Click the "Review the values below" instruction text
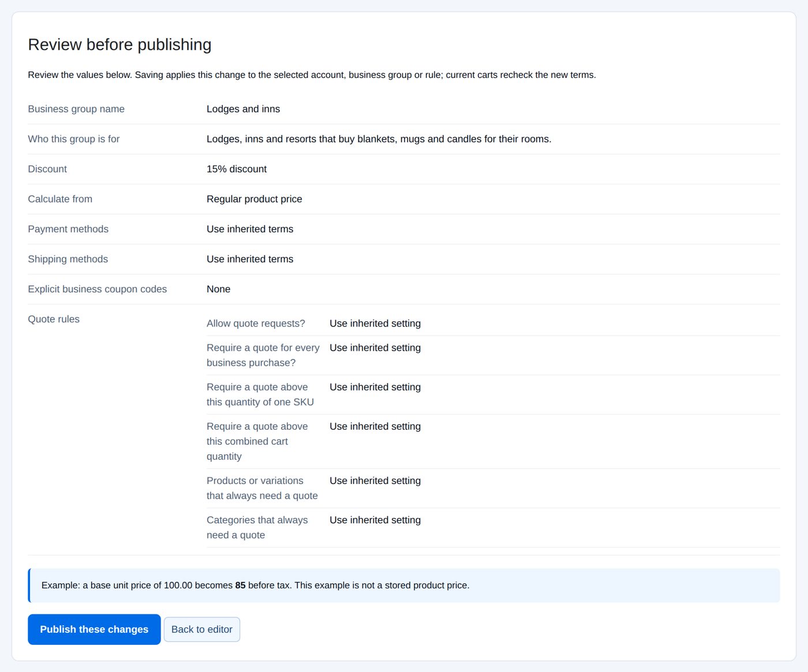This screenshot has width=808, height=672. [x=312, y=75]
